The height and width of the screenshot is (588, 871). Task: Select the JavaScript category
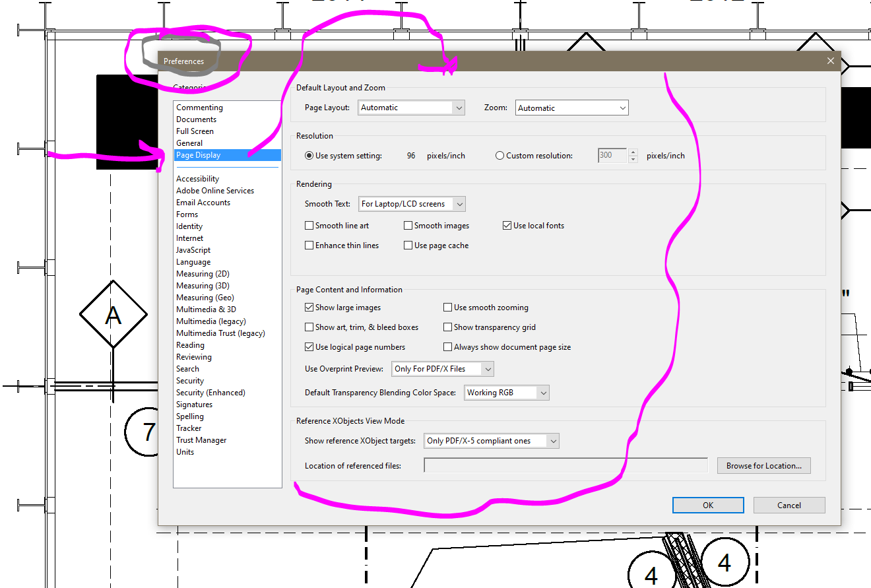tap(193, 249)
